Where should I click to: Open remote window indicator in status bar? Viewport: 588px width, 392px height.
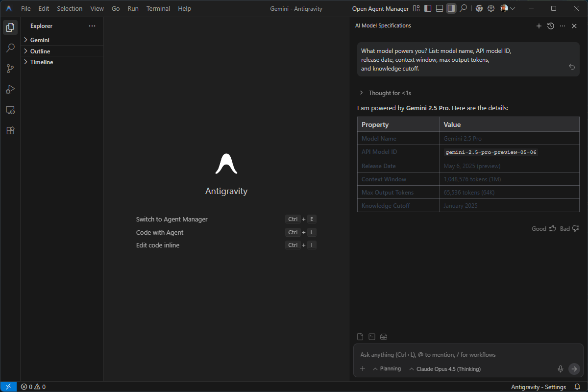(8, 387)
